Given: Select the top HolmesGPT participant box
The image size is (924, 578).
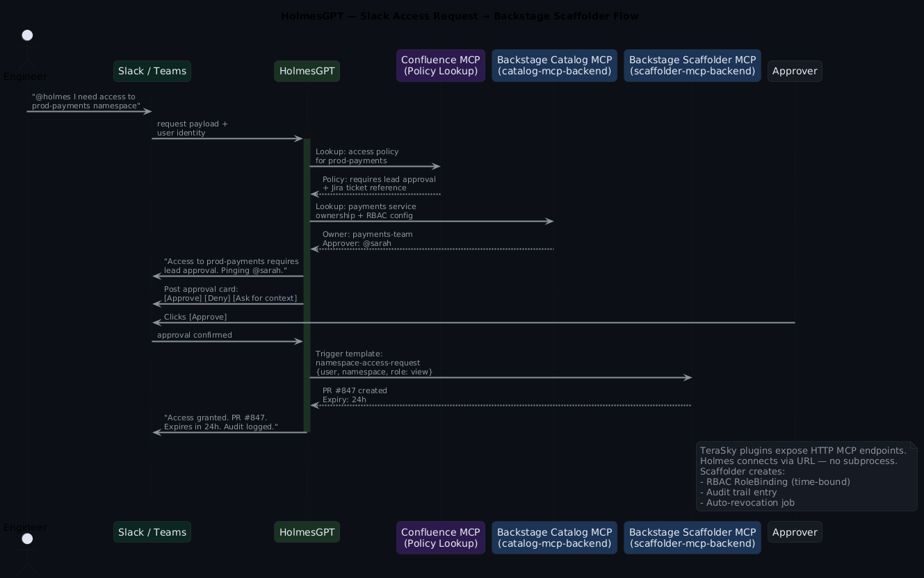Looking at the screenshot, I should (307, 71).
